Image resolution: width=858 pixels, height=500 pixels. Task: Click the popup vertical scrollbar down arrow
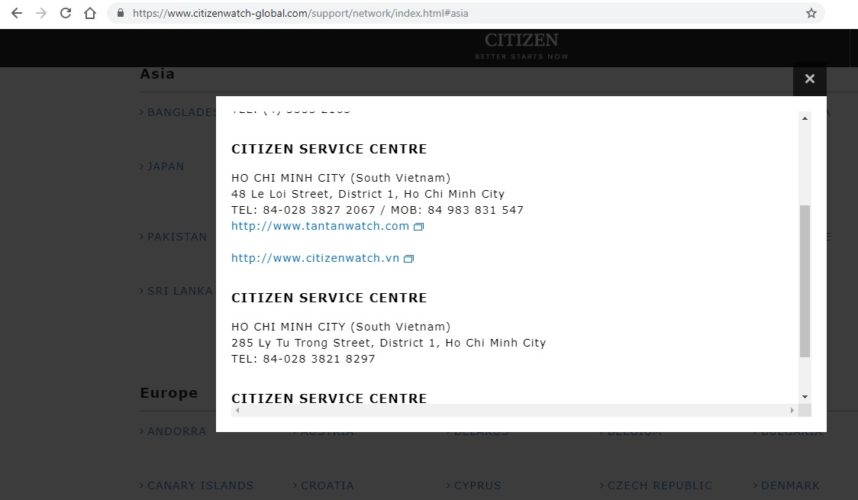pyautogui.click(x=805, y=396)
